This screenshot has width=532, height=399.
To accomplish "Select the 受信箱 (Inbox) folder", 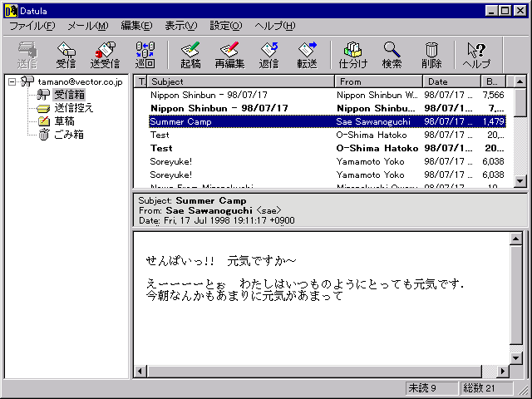I will [x=69, y=95].
